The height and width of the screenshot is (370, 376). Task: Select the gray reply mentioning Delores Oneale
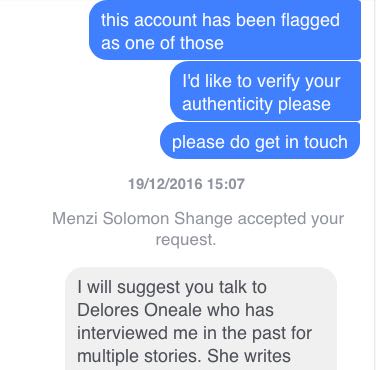pyautogui.click(x=201, y=319)
